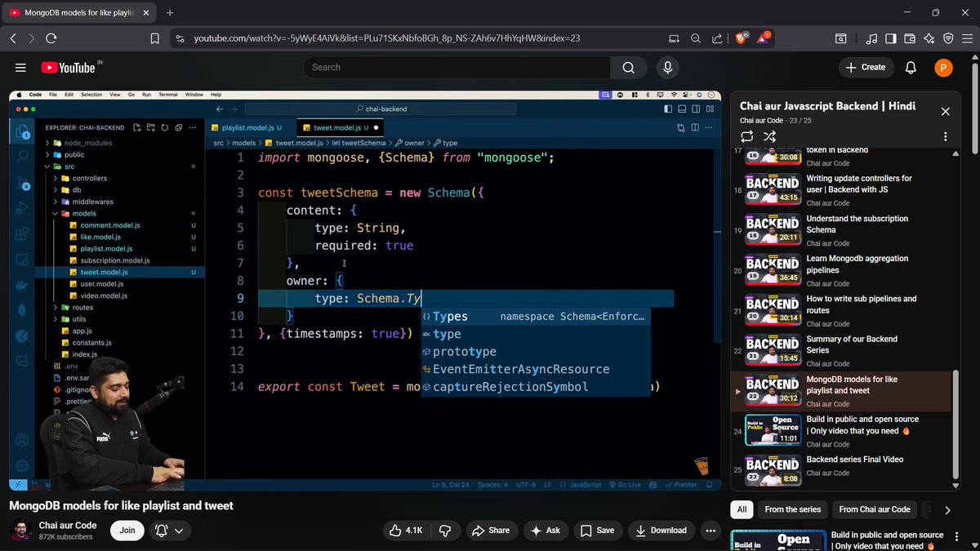Open Understand the subscription Schema thumbnail 20:11
Viewport: 980px width, 551px height.
pyautogui.click(x=772, y=230)
